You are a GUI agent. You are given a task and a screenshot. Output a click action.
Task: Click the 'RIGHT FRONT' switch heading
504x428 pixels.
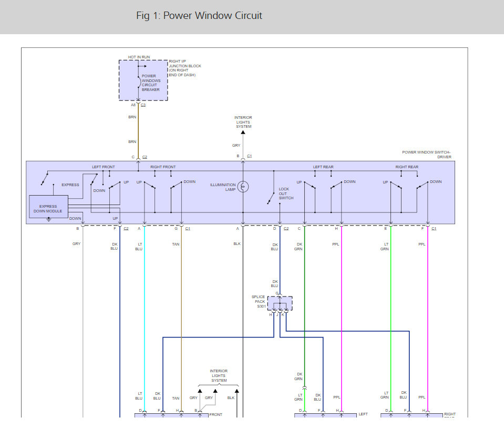coord(163,167)
